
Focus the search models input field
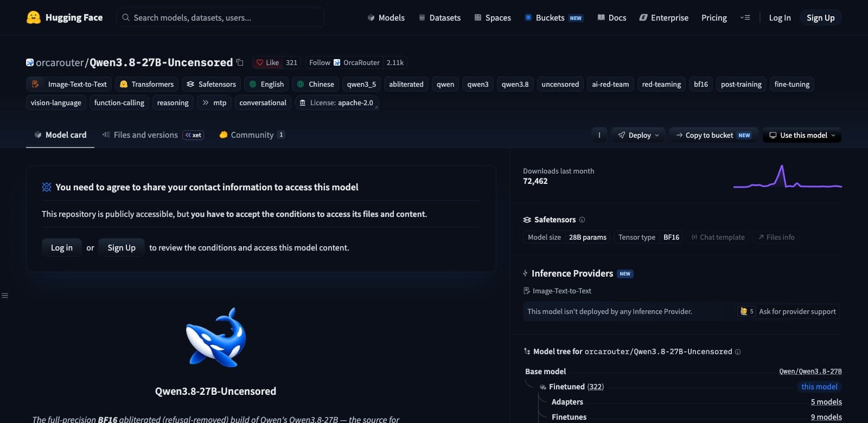coord(220,17)
